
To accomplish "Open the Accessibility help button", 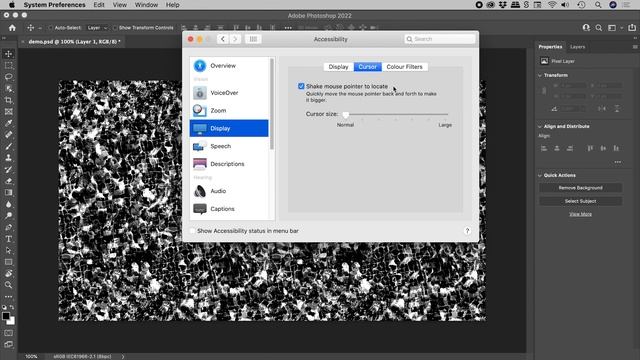I will (x=467, y=231).
